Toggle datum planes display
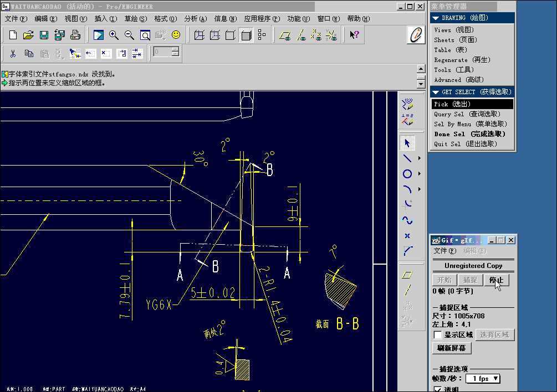 coord(285,35)
